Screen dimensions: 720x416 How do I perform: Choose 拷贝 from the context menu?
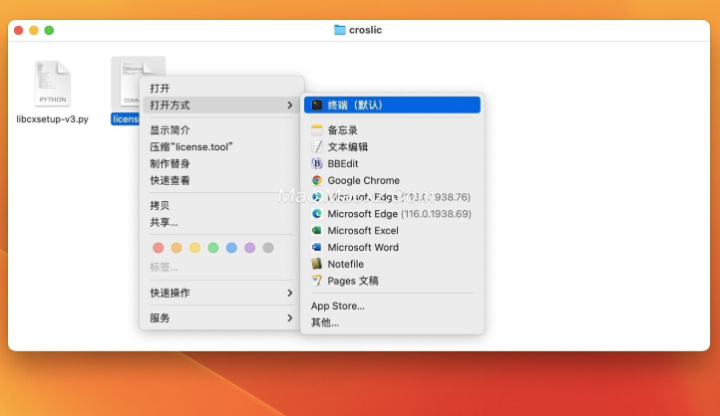pyautogui.click(x=160, y=206)
